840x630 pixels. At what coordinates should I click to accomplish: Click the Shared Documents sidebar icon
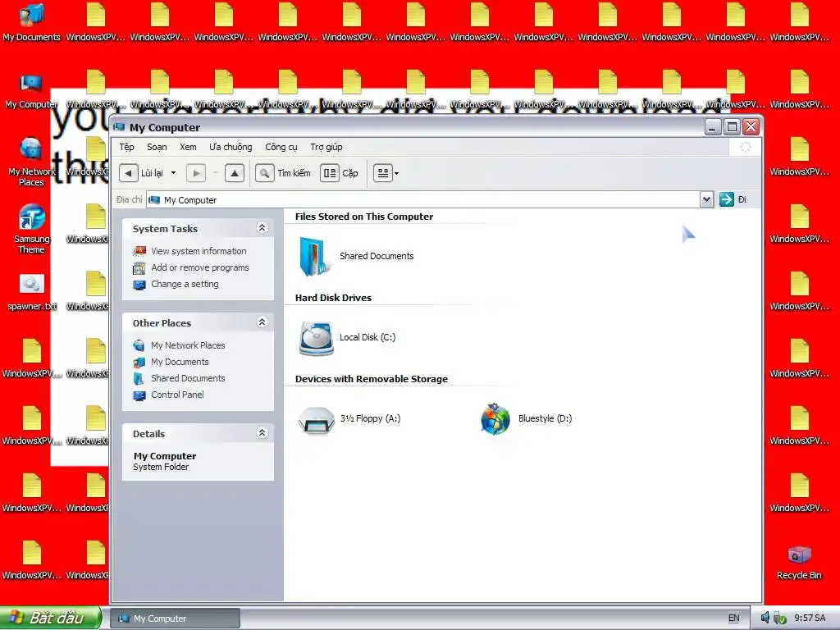tap(139, 379)
